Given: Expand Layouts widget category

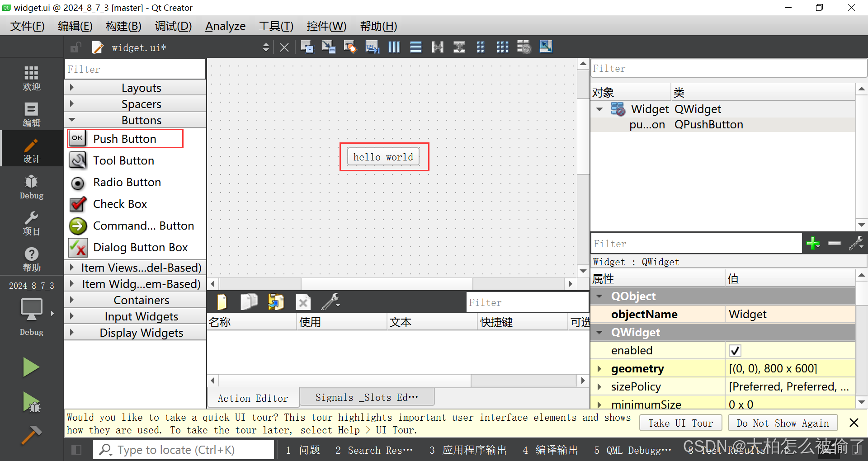Looking at the screenshot, I should click(136, 88).
